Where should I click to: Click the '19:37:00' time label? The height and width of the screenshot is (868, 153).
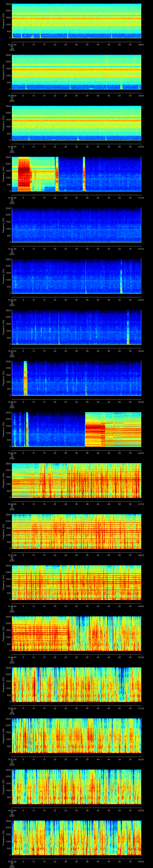tap(12, 44)
